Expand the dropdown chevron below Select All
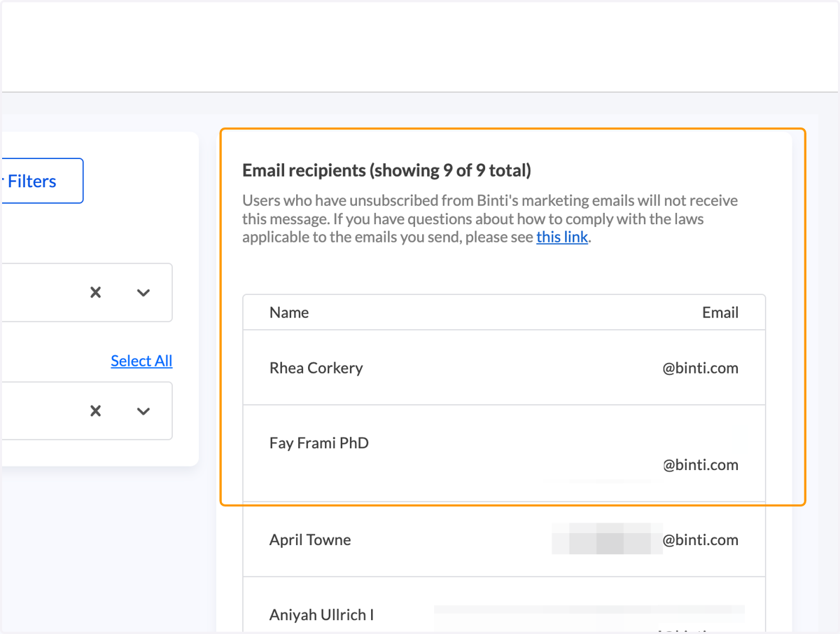Image resolution: width=840 pixels, height=634 pixels. coord(143,411)
